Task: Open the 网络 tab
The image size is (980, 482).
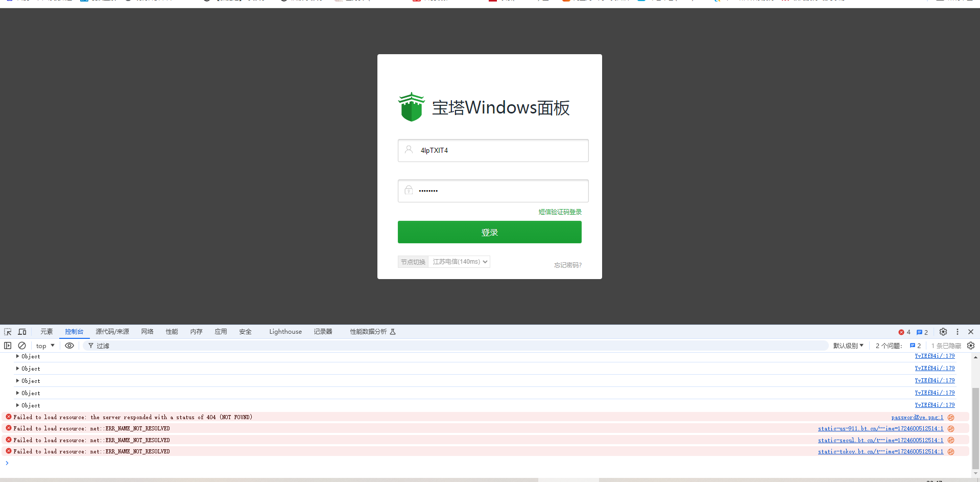Action: point(147,332)
